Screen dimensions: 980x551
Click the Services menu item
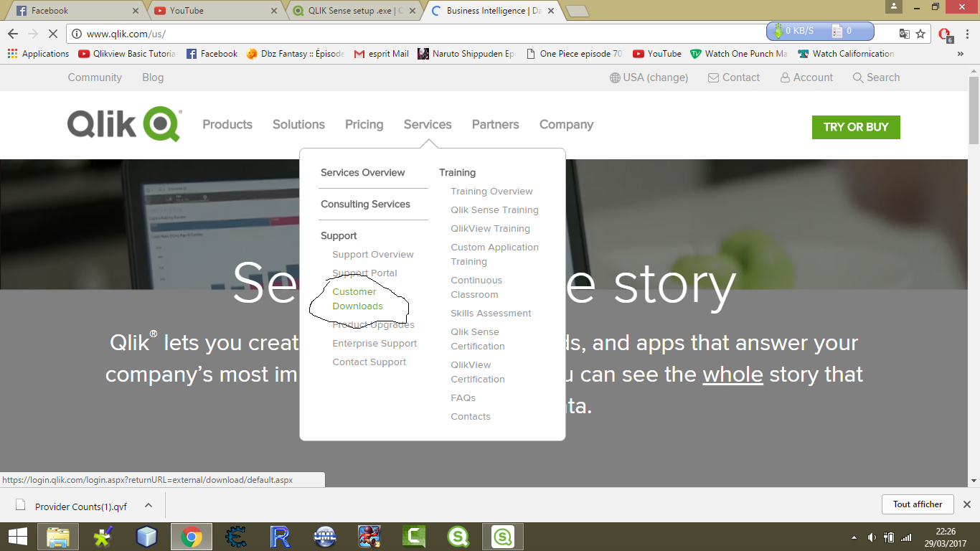428,124
